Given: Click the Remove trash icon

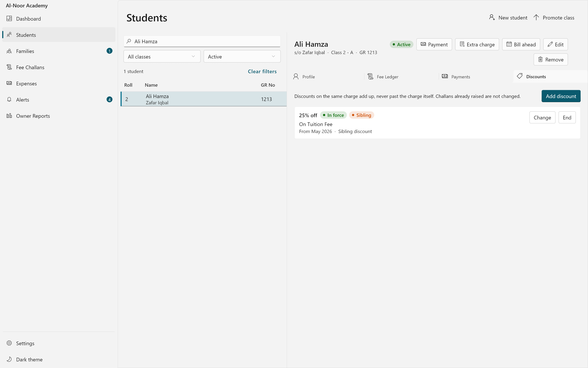Looking at the screenshot, I should 540,59.
